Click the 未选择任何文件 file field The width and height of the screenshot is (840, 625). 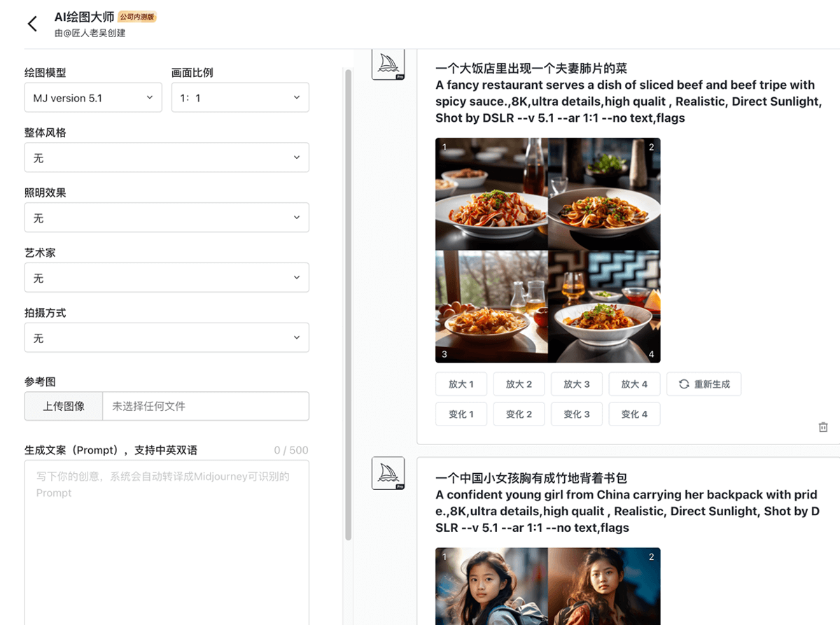pyautogui.click(x=206, y=406)
